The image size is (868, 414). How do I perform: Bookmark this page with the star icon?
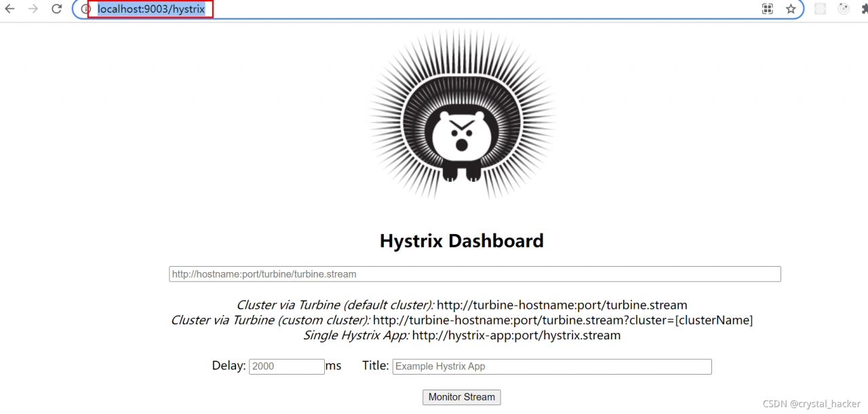click(791, 10)
